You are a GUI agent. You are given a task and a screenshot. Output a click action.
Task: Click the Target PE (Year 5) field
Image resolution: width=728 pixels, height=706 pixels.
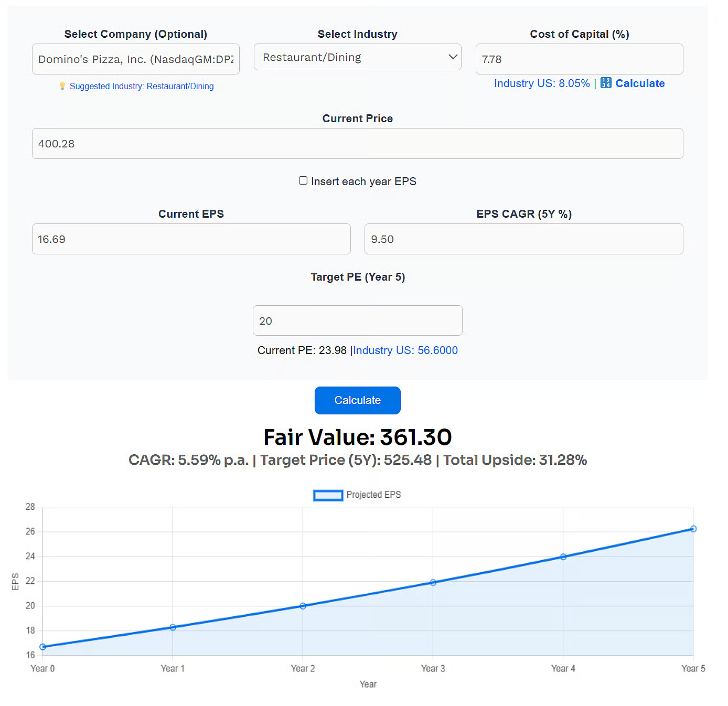[x=357, y=320]
